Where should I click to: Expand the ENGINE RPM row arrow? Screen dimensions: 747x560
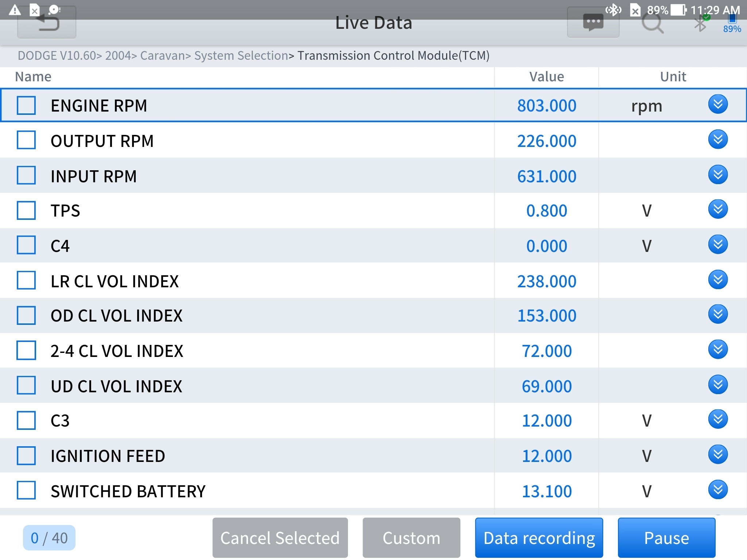point(717,105)
